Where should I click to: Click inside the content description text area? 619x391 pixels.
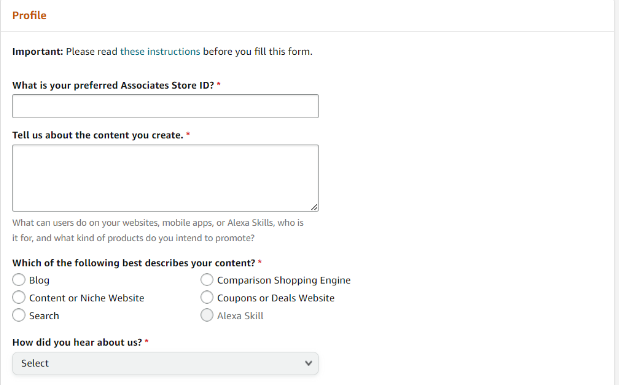point(165,178)
